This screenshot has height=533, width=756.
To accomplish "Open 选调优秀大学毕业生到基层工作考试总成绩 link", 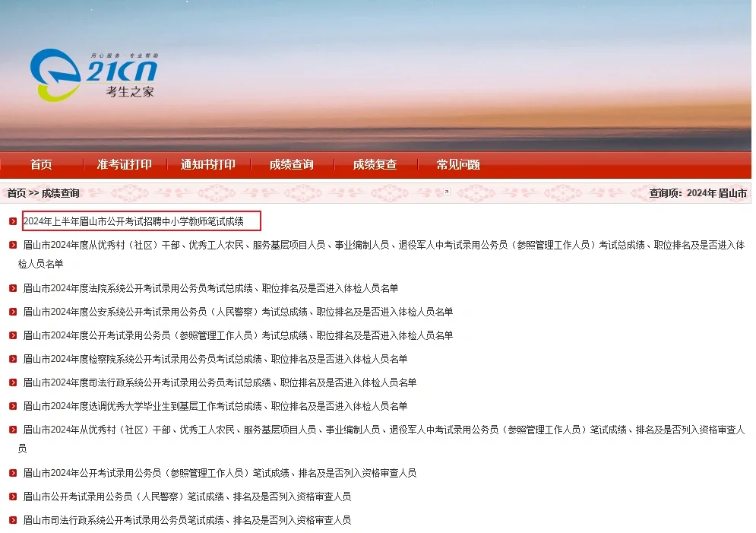I will point(215,406).
